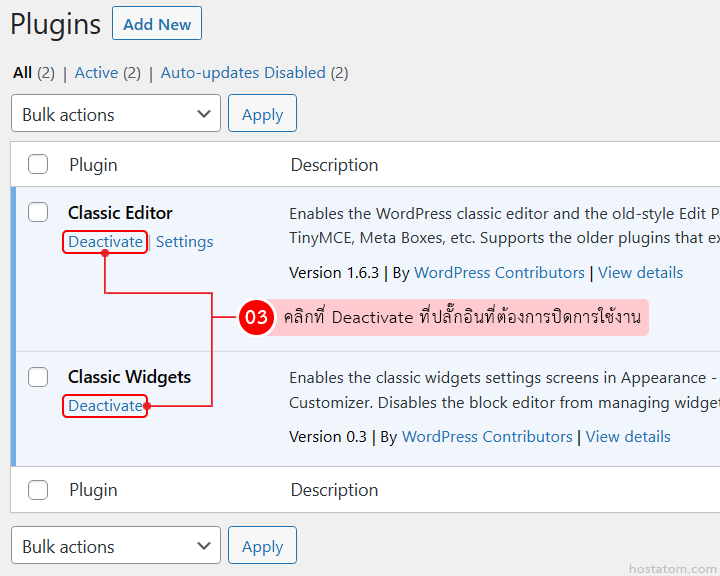Open WordPress Contributors link for Classic Editor
This screenshot has height=576, width=720.
pyautogui.click(x=499, y=273)
